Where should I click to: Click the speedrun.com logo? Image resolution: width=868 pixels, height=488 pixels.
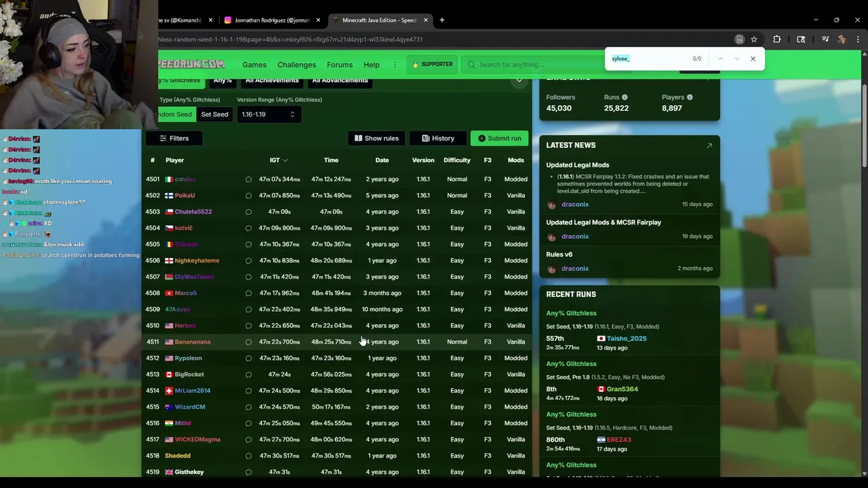click(x=191, y=64)
